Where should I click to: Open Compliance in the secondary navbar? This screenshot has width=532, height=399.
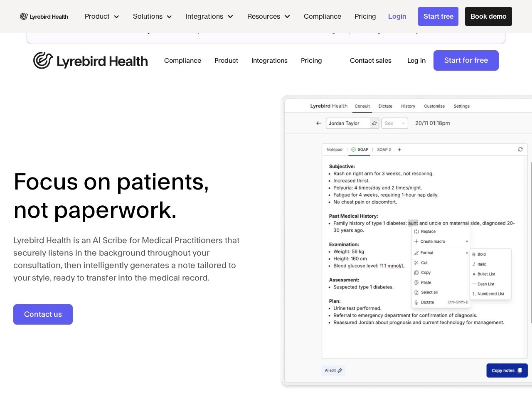(x=182, y=61)
